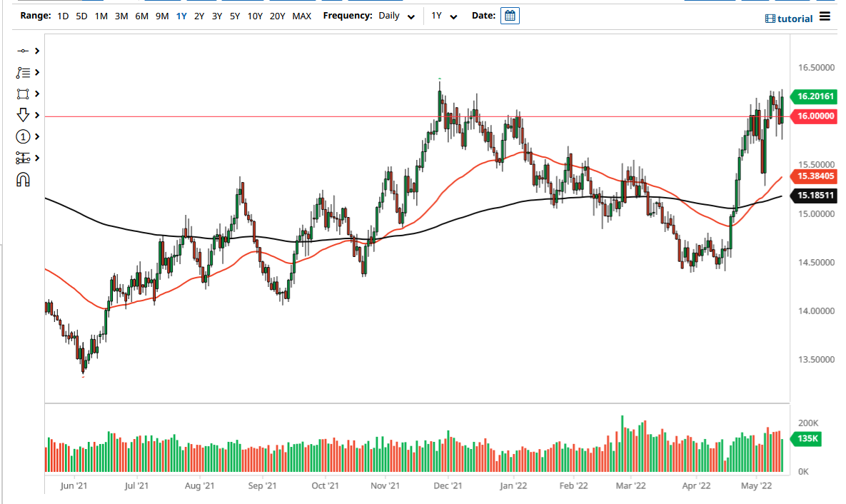Toggle magnet snap mode
Image resolution: width=846 pixels, height=504 pixels.
(x=21, y=179)
